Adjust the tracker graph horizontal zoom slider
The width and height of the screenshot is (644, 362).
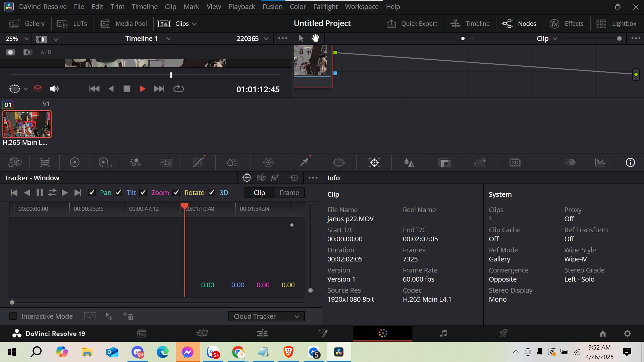[12, 302]
